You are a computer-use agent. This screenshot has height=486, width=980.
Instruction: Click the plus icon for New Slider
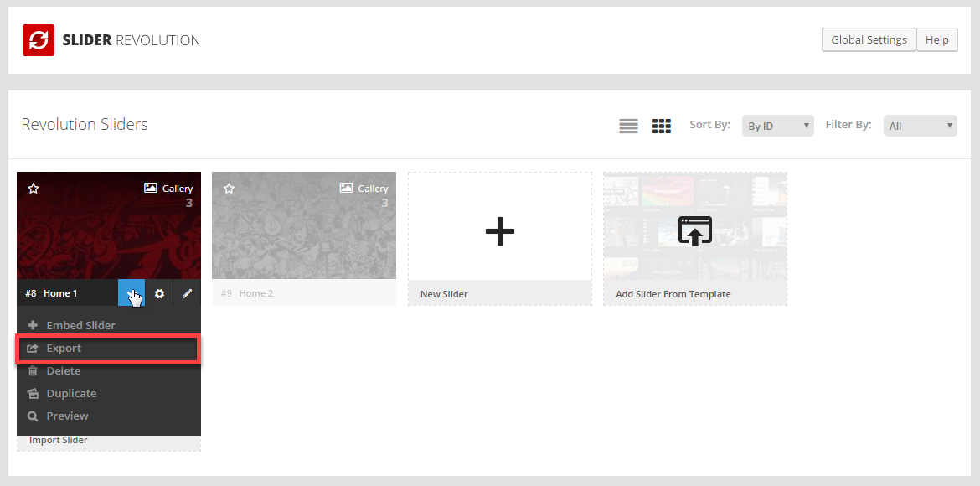[500, 230]
